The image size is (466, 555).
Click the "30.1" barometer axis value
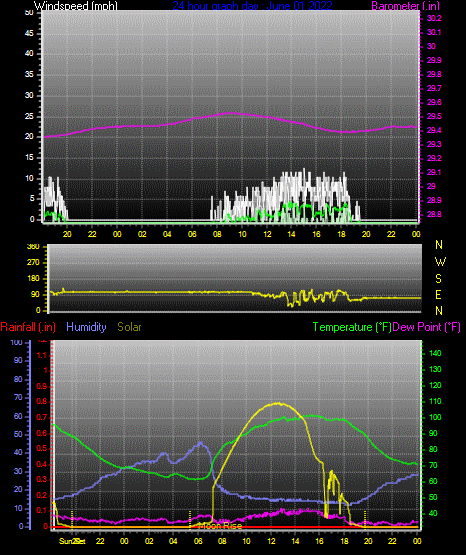tap(434, 33)
